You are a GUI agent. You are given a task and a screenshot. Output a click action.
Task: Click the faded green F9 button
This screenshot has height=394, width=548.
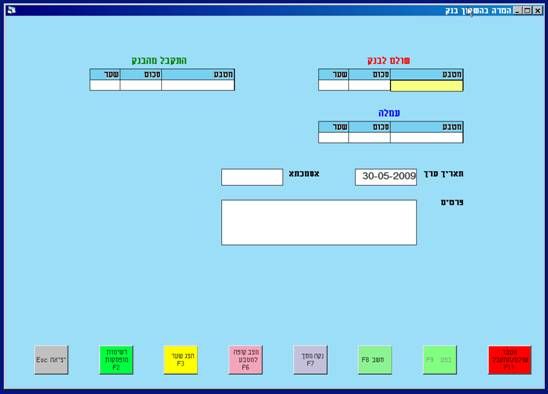pos(440,360)
